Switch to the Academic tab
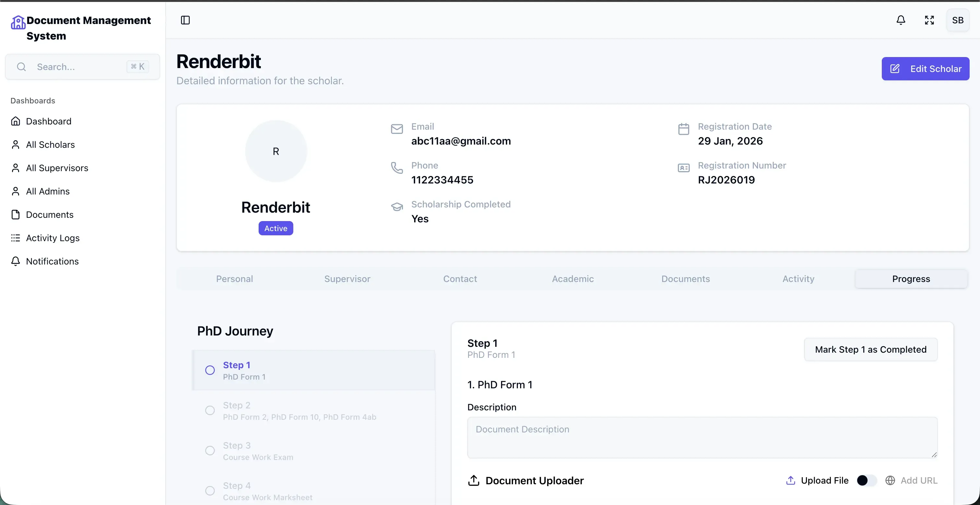This screenshot has height=505, width=980. click(573, 279)
